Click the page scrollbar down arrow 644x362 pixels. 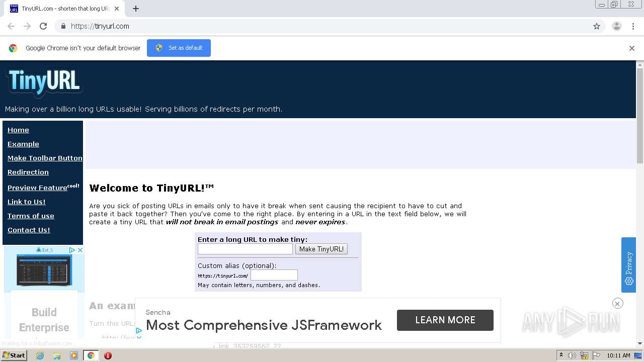coord(640,343)
